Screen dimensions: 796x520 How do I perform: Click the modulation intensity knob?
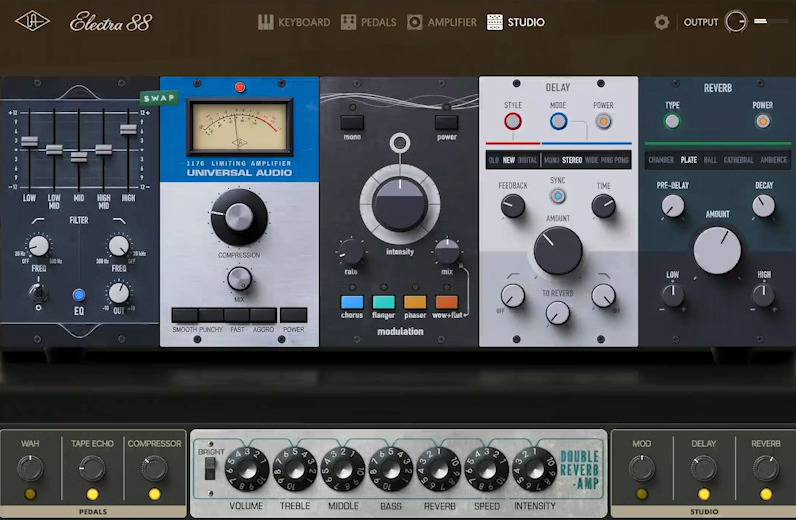400,204
